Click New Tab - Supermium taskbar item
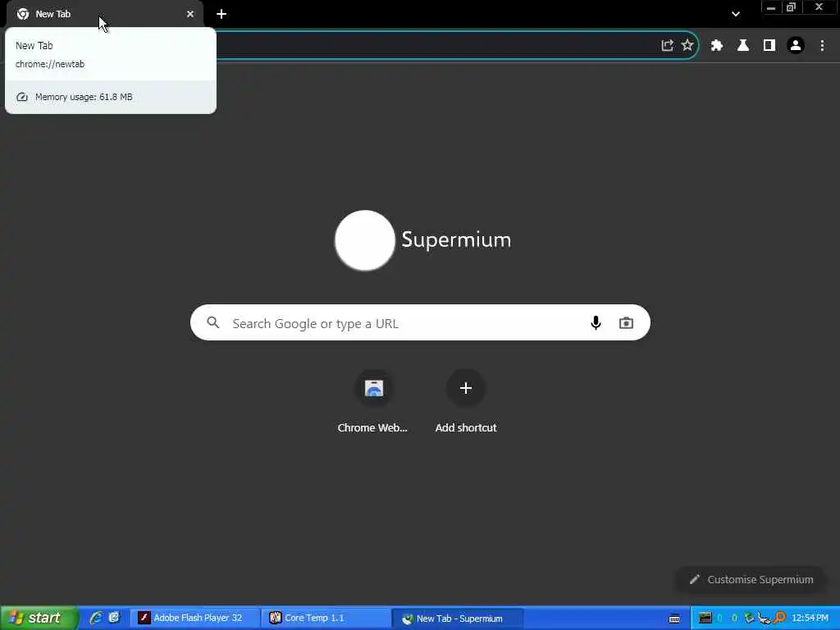 tap(457, 619)
